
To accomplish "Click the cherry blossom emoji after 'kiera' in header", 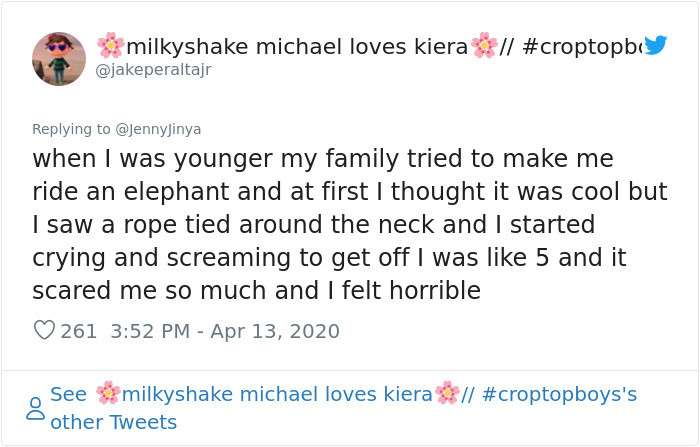I will 484,45.
